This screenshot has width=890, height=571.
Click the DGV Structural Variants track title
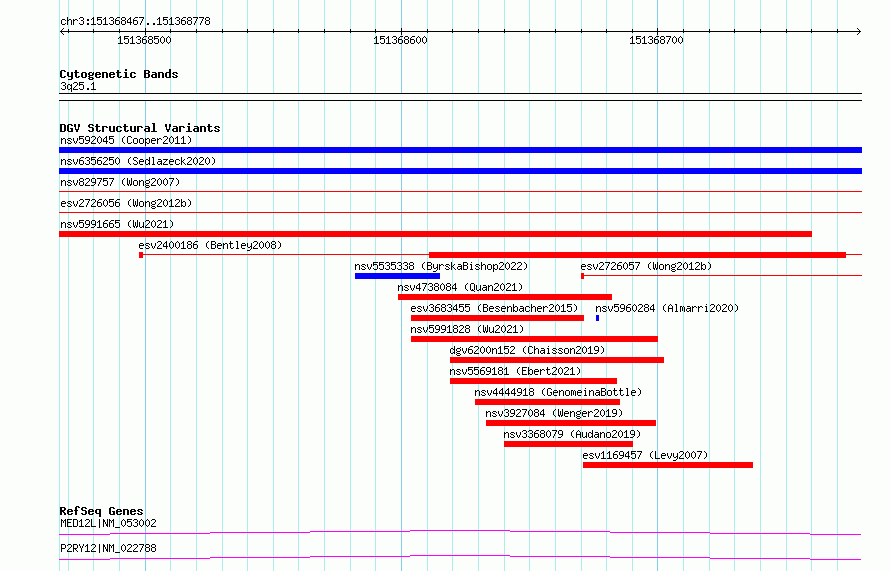click(x=140, y=128)
